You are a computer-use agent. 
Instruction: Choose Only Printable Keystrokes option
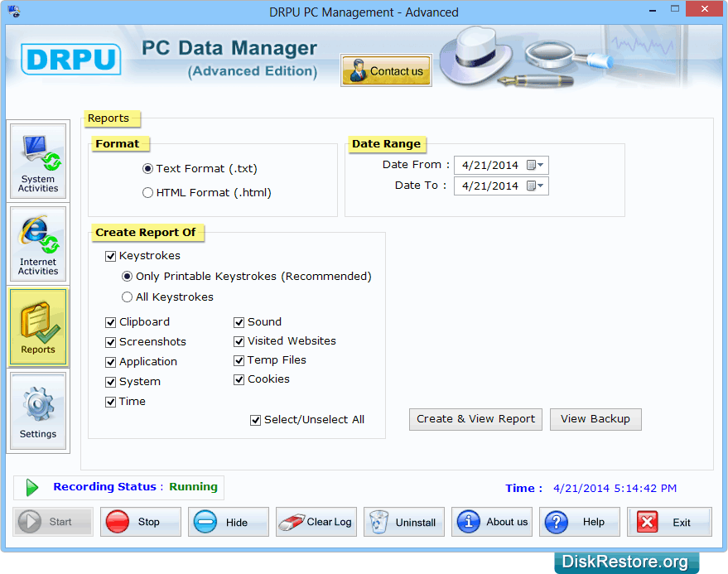127,277
